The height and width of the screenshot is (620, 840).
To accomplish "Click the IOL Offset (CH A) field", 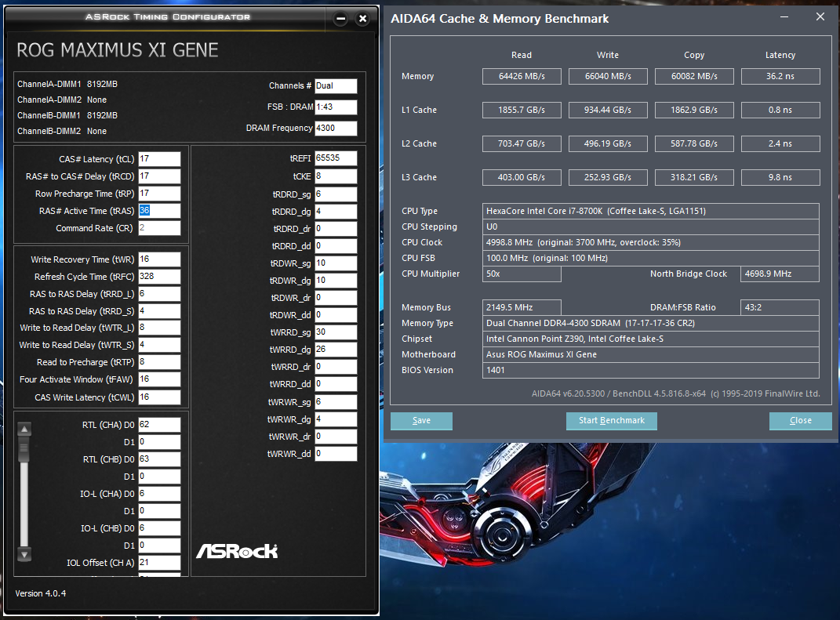I will click(159, 562).
